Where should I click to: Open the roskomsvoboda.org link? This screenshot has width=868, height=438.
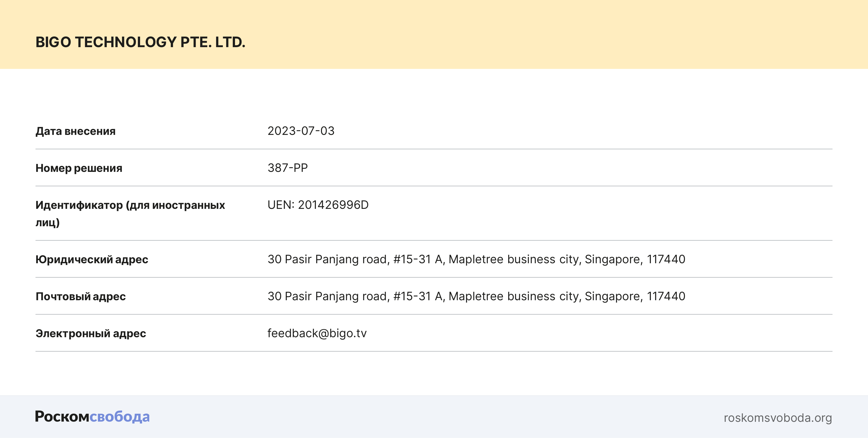(x=778, y=418)
